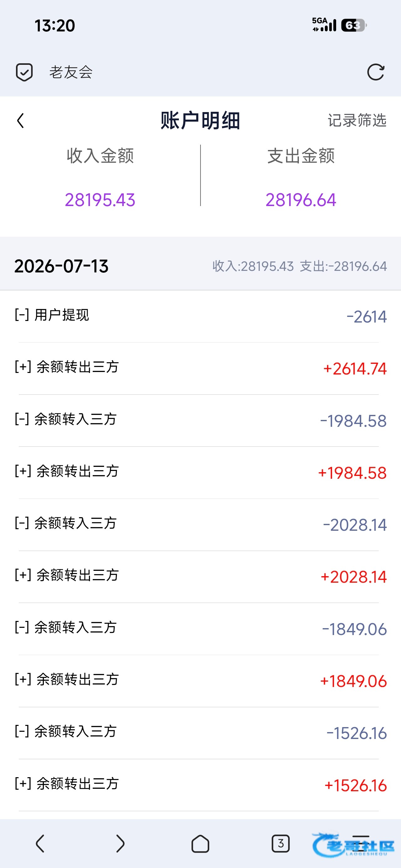This screenshot has height=868, width=401.
Task: View the +1849.06 余额转出三方 record
Action: click(200, 681)
